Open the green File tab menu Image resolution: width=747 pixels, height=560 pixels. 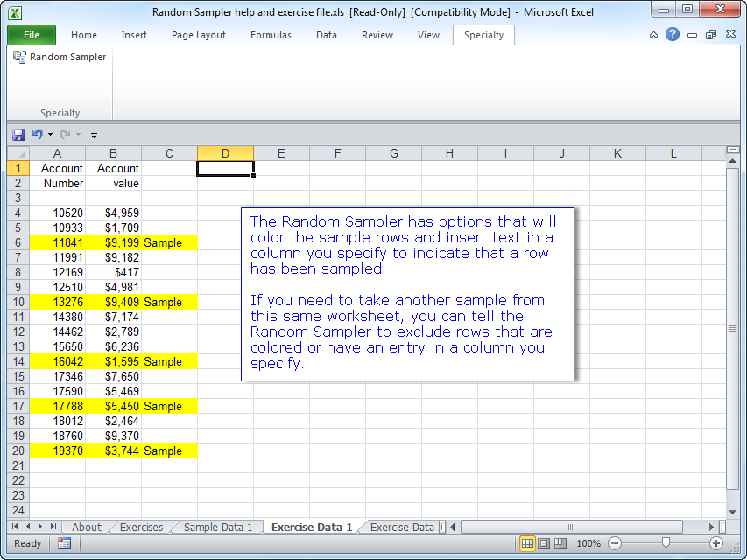click(32, 35)
